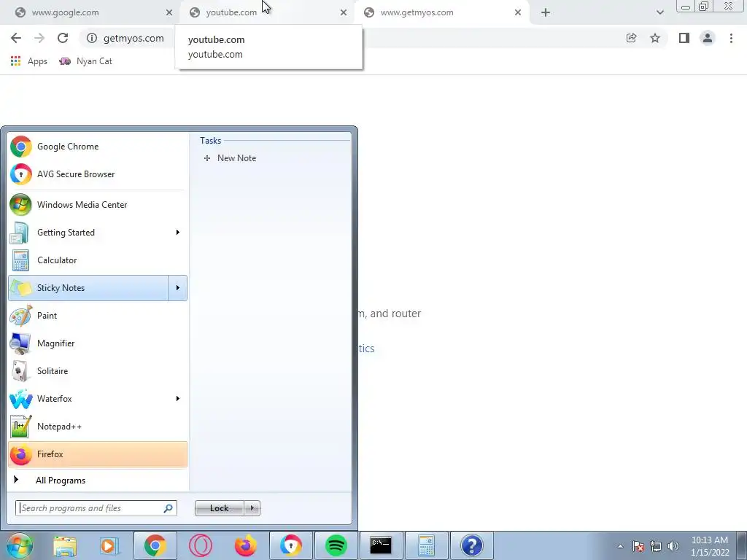
Task: Click the Lock button
Action: (219, 508)
